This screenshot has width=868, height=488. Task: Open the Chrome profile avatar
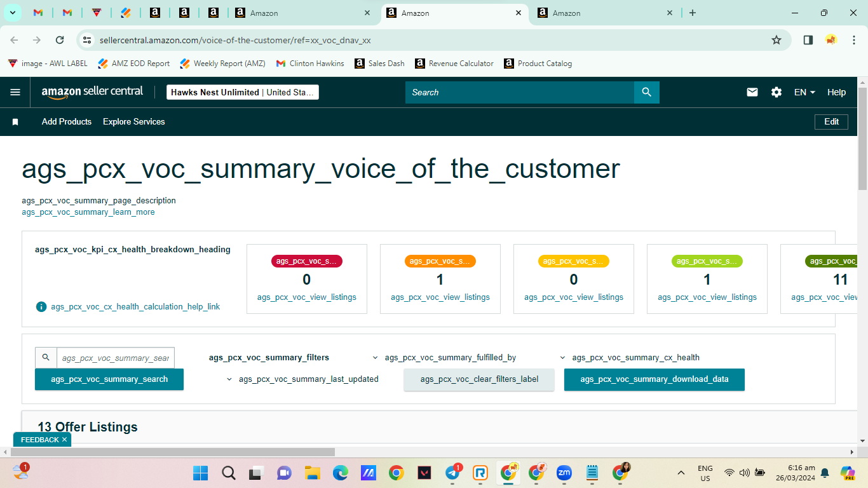click(831, 40)
